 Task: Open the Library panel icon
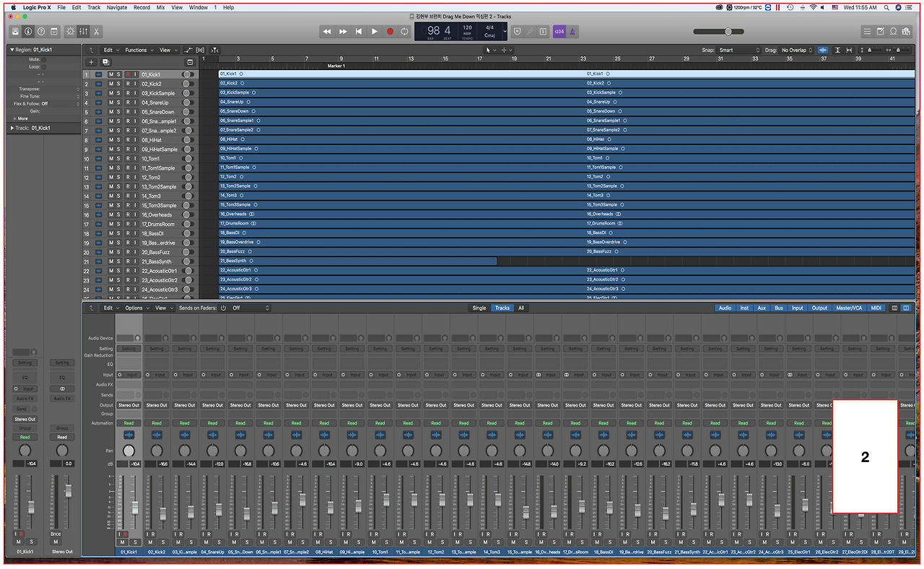(x=15, y=31)
